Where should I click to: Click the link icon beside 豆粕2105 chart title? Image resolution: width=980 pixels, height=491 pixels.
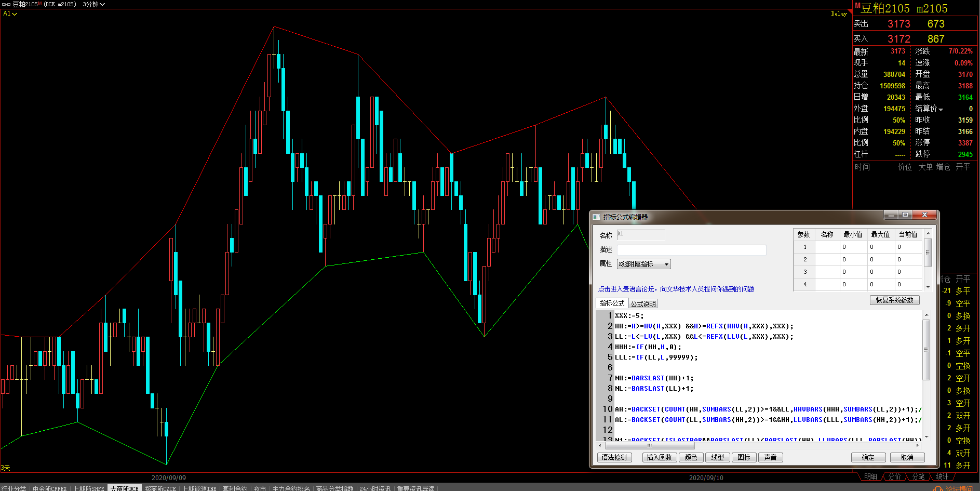(6, 4)
